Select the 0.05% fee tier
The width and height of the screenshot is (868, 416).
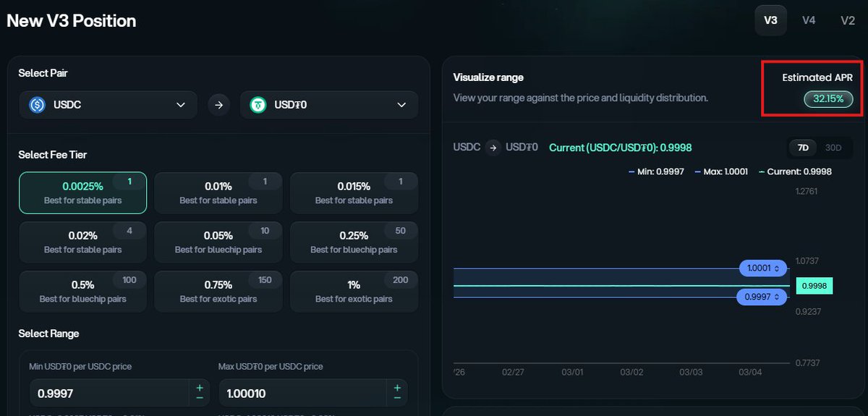[218, 242]
